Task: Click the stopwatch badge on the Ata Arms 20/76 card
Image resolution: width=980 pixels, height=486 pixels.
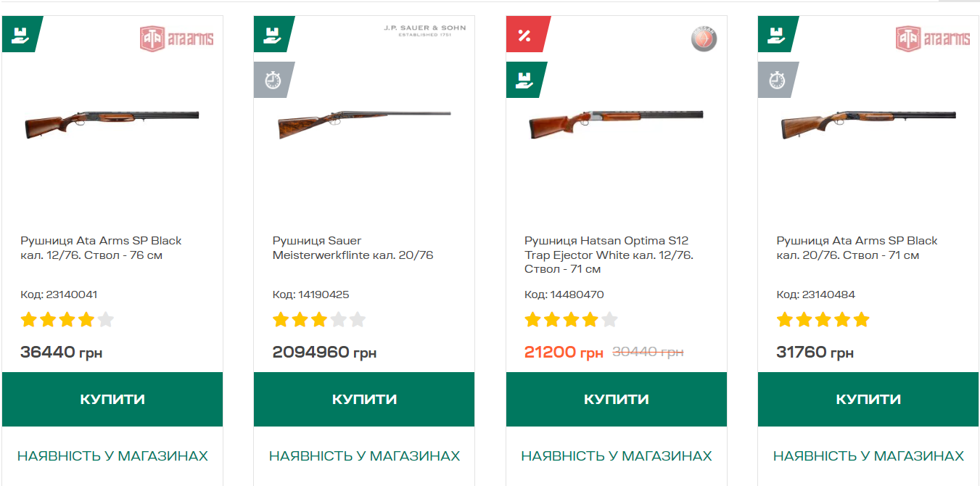Action: point(778,80)
